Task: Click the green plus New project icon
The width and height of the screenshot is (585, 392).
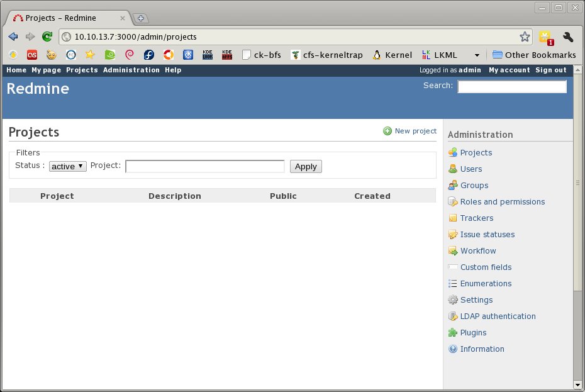Action: tap(387, 131)
